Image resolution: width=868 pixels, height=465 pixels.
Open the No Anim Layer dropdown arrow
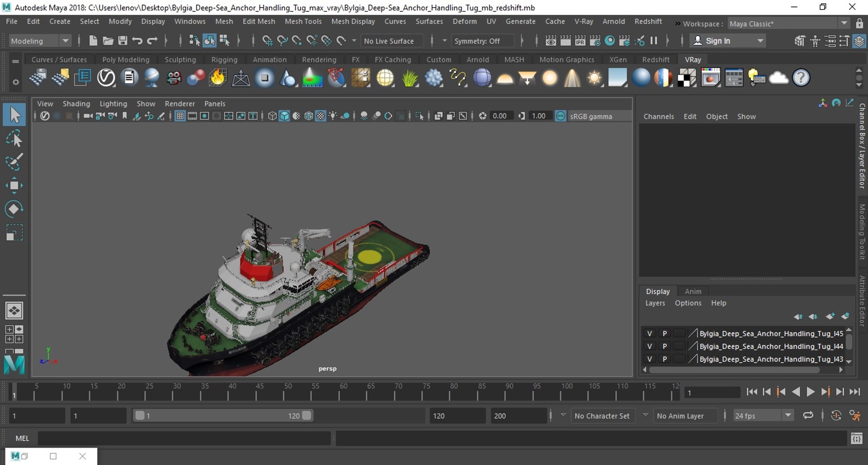[x=646, y=415]
